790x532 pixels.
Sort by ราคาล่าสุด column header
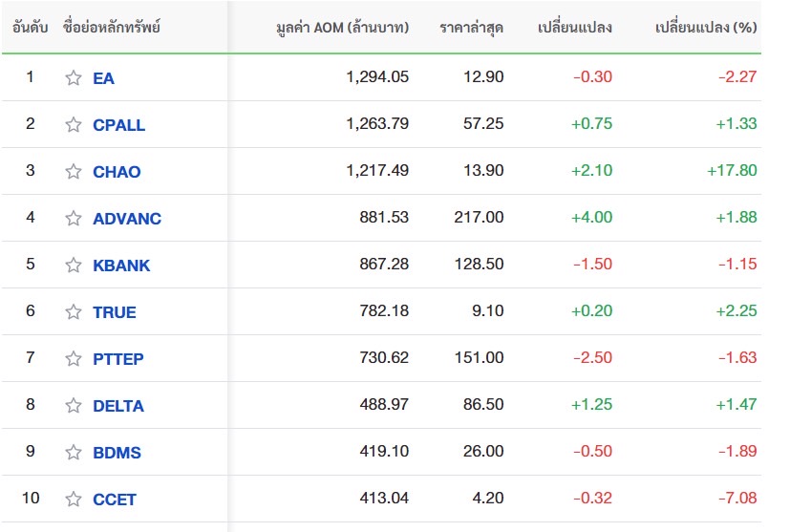tap(471, 27)
